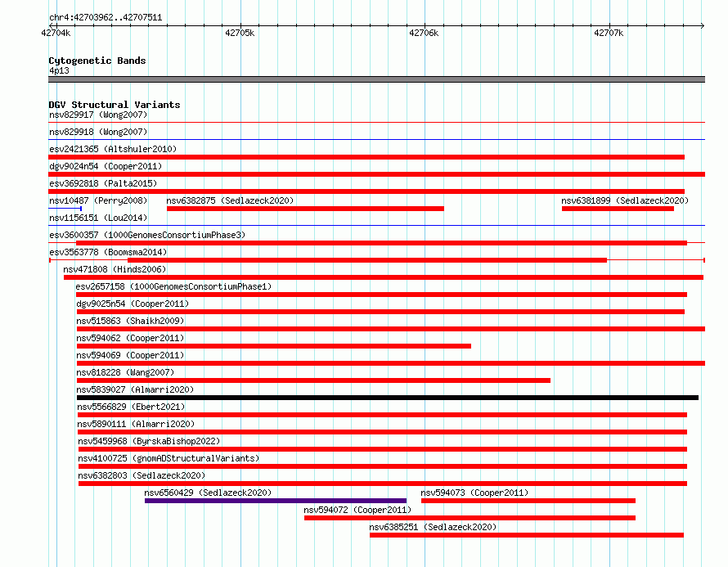Click chr4:42703962..42707511 coordinates text
The height and width of the screenshot is (567, 728).
click(x=106, y=18)
